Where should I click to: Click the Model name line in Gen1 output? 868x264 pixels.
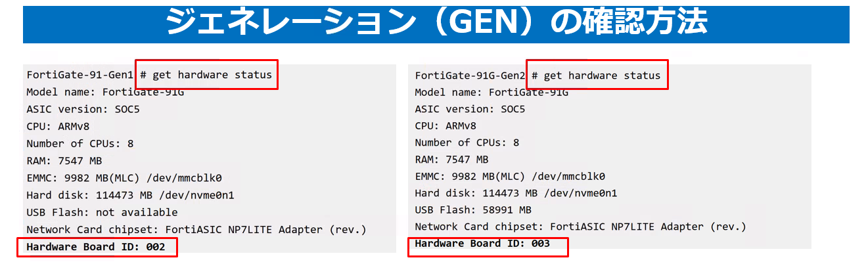pos(105,92)
